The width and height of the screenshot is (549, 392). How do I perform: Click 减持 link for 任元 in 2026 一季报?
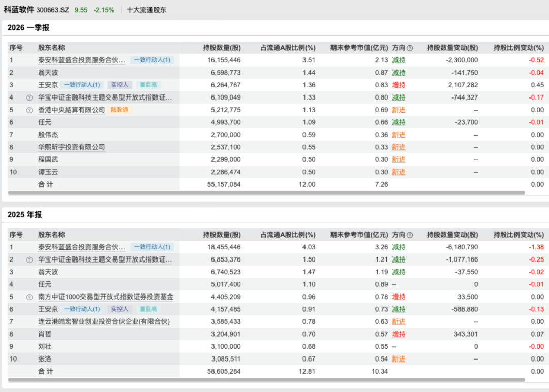pos(399,122)
